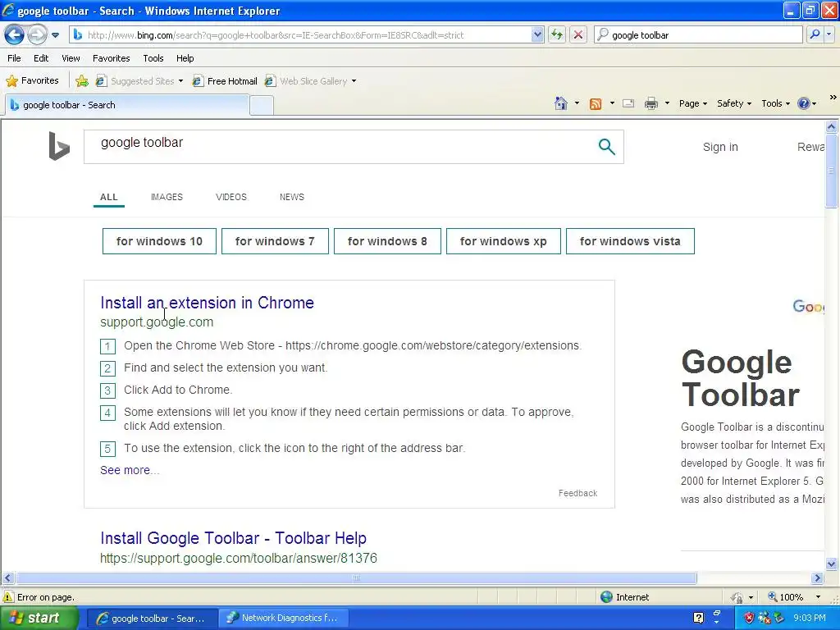This screenshot has width=840, height=630.
Task: Open 'Install an extension in Chrome' result
Action: 207,303
